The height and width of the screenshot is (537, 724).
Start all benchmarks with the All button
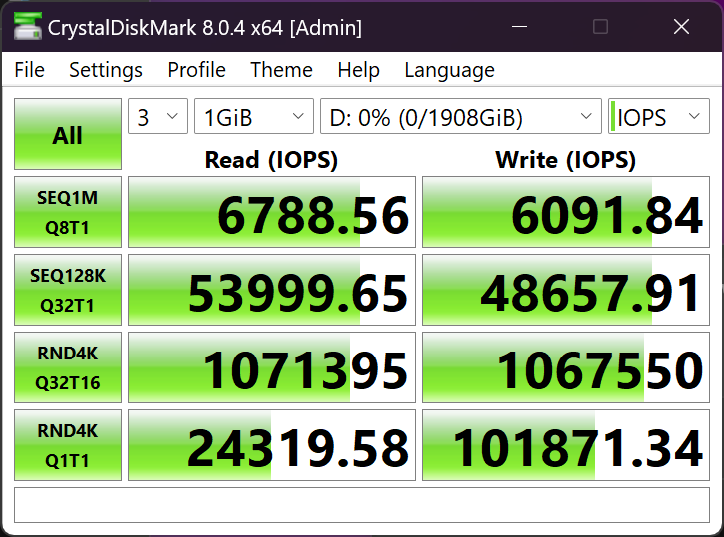(68, 134)
